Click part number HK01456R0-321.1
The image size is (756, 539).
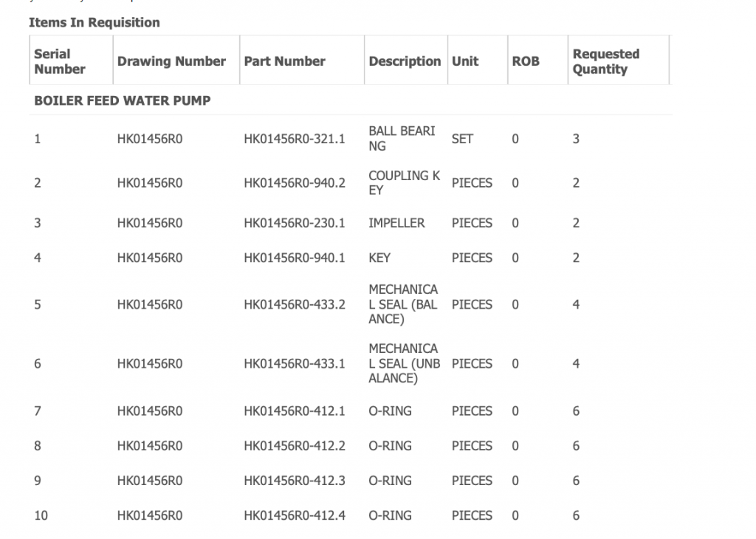click(295, 139)
